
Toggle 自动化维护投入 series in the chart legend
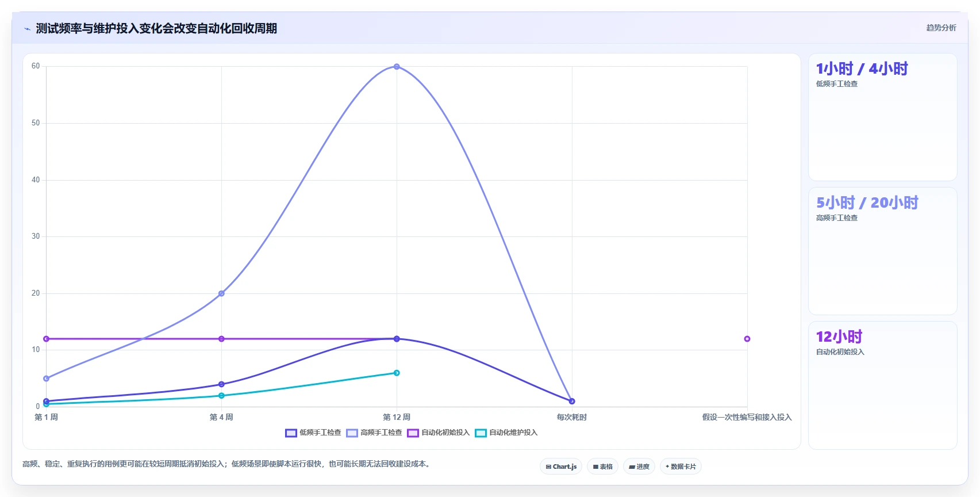[x=506, y=433]
